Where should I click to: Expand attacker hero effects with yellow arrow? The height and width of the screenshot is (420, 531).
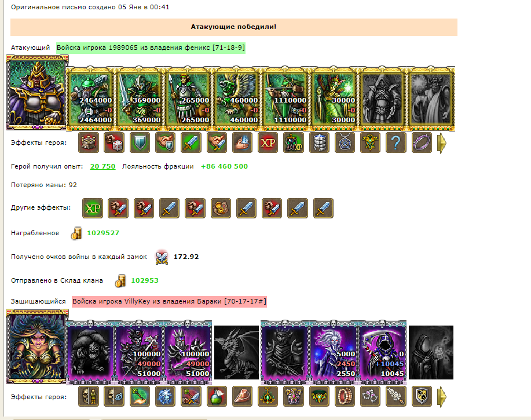pyautogui.click(x=442, y=143)
